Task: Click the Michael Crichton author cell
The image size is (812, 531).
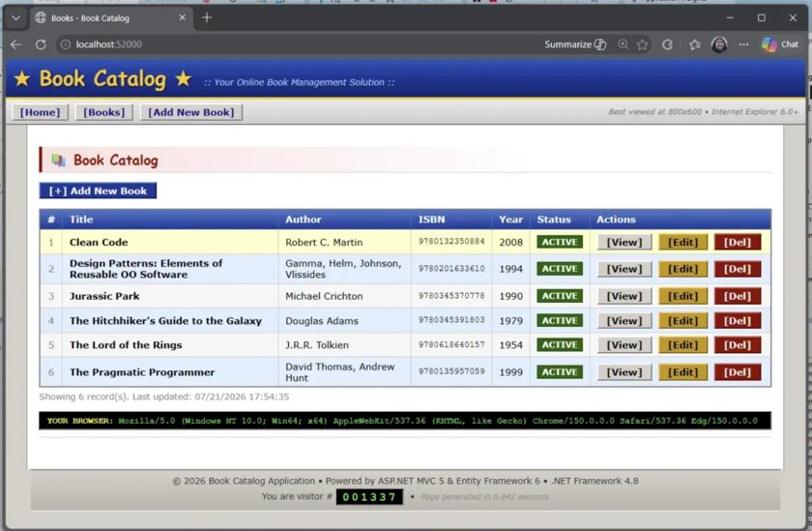Action: [344, 296]
